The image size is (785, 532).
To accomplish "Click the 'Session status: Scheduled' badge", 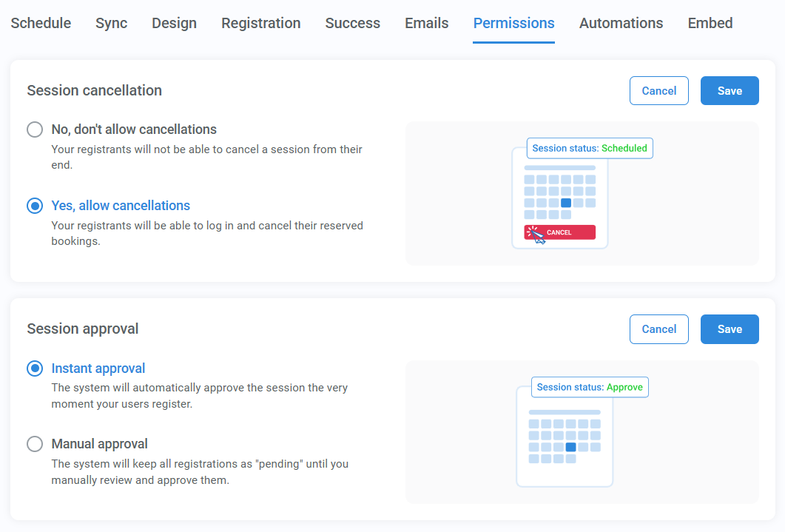I will pos(590,148).
